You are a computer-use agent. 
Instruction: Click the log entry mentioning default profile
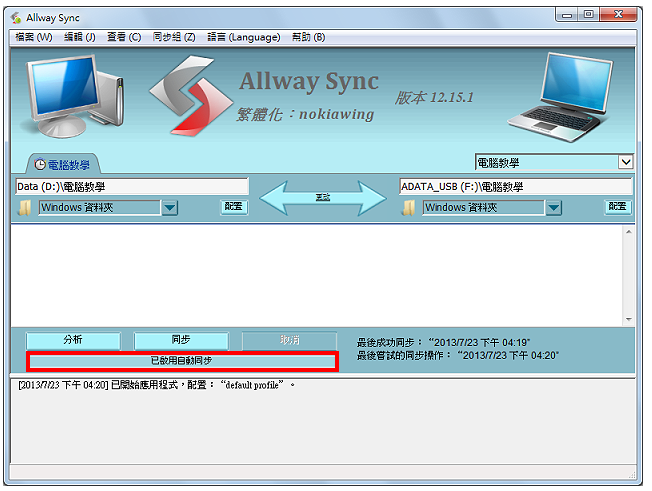pyautogui.click(x=156, y=385)
